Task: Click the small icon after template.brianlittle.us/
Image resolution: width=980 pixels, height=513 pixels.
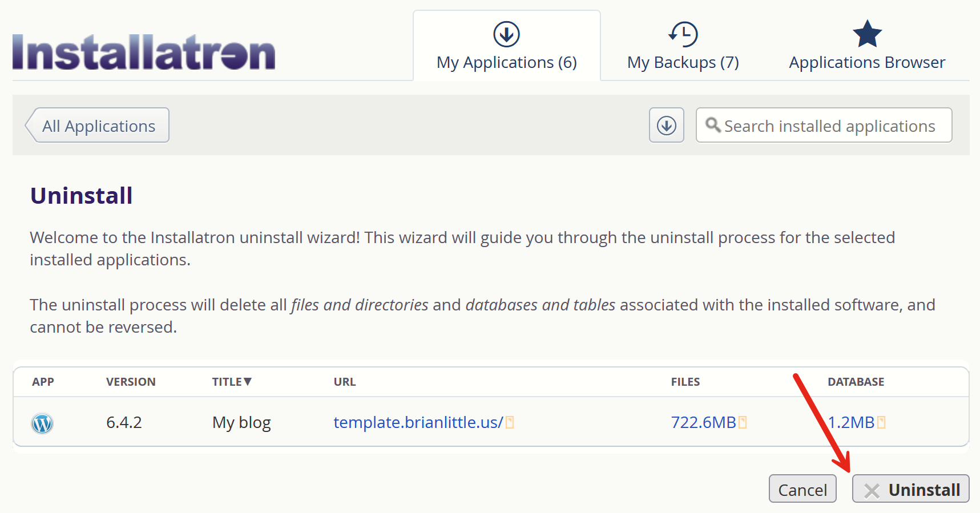Action: click(x=510, y=422)
